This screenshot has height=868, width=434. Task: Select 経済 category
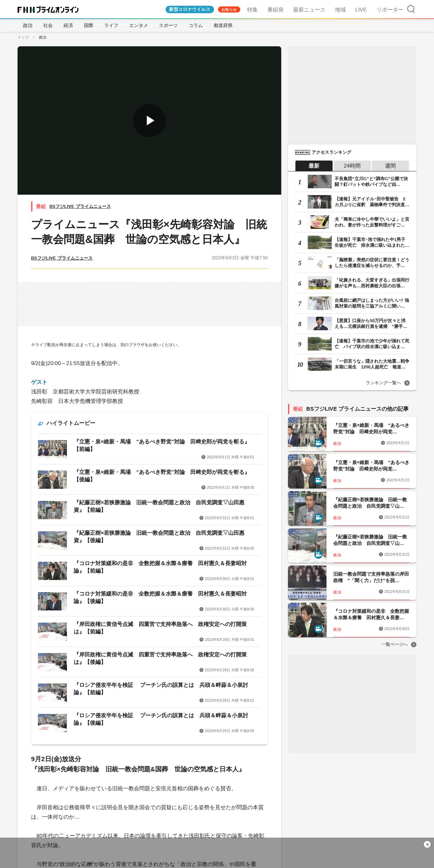pos(68,26)
